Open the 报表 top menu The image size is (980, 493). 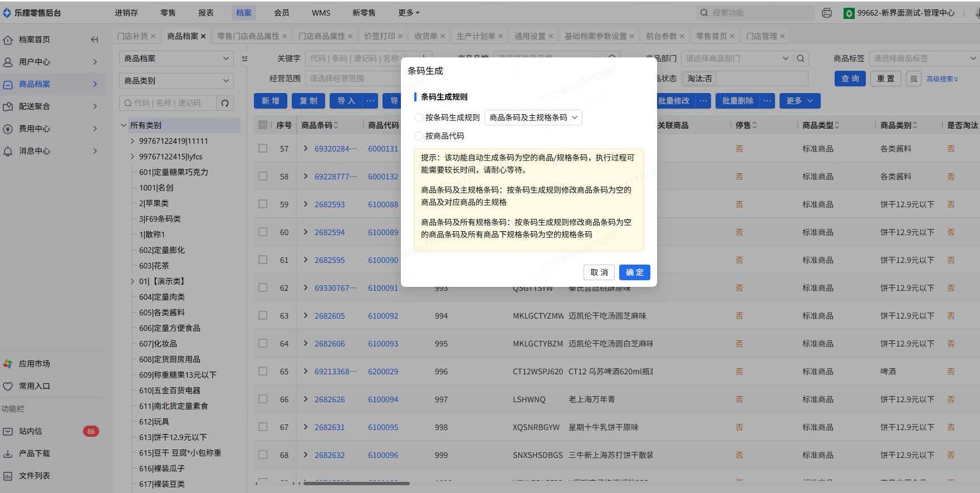(206, 13)
